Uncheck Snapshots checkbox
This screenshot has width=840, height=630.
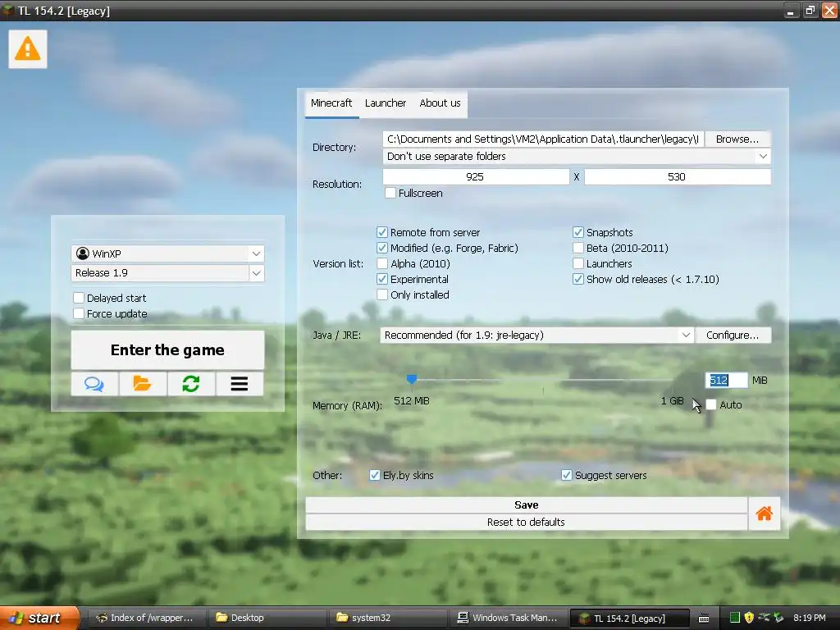[578, 232]
